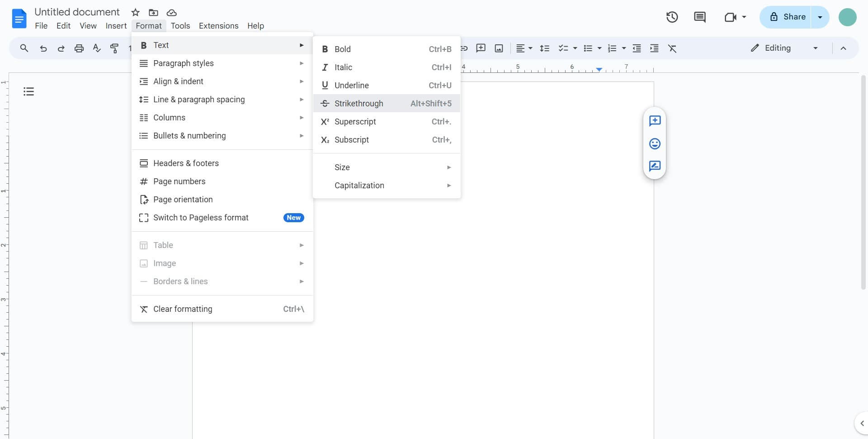The height and width of the screenshot is (439, 868).
Task: Run spelling and grammar check
Action: 96,48
